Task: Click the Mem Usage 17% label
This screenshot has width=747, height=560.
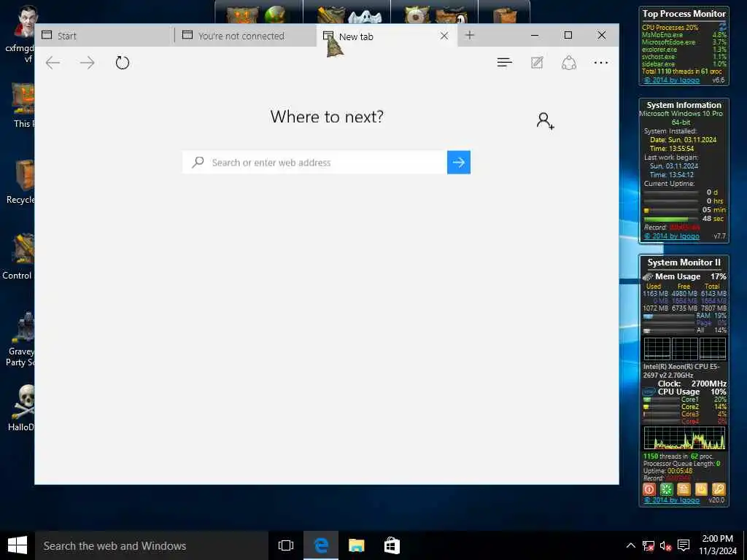Action: (x=690, y=276)
